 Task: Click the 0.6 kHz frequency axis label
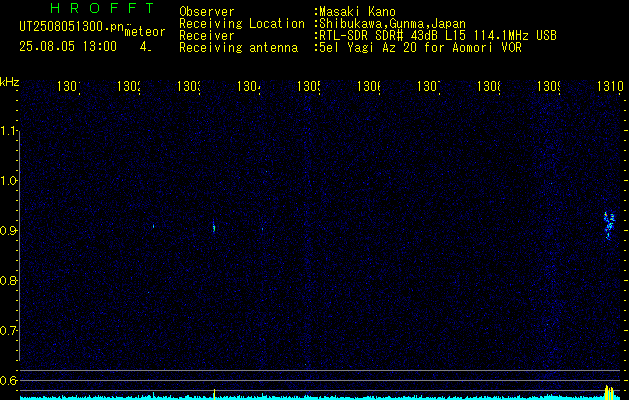tap(9, 380)
